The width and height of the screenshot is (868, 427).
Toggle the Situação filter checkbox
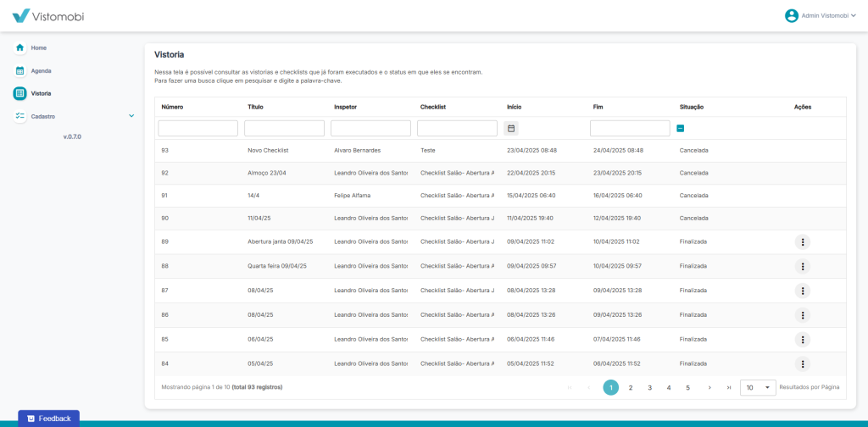coord(680,128)
